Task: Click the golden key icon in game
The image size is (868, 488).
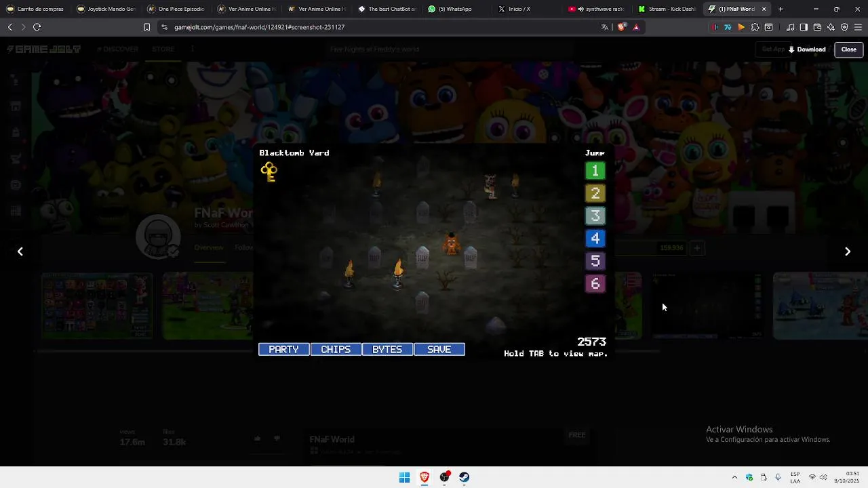Action: pos(269,171)
